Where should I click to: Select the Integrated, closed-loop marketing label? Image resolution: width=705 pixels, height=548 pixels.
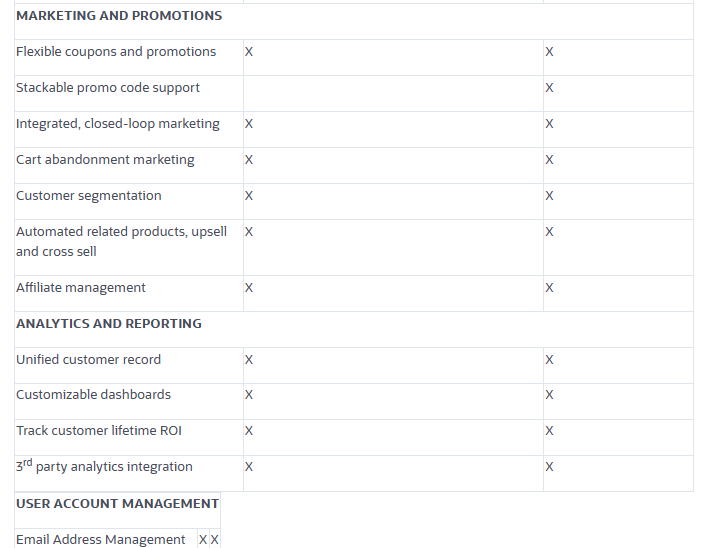(118, 124)
